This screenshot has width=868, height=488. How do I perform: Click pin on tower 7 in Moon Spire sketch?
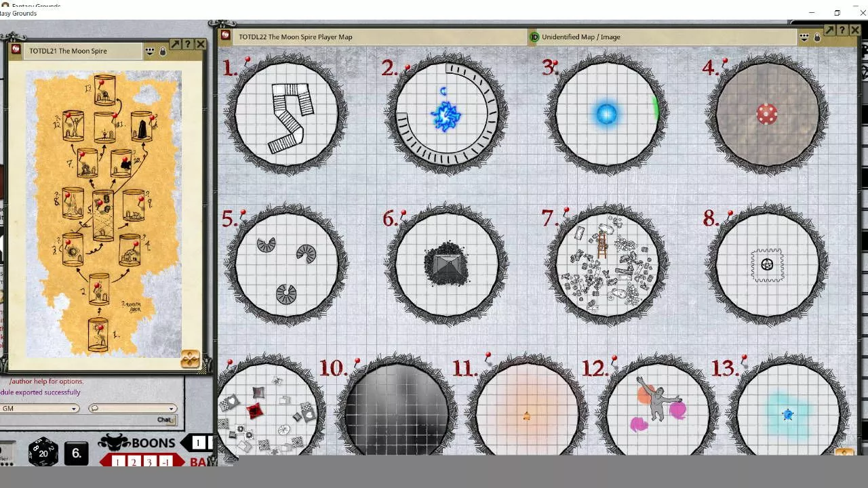[83, 155]
